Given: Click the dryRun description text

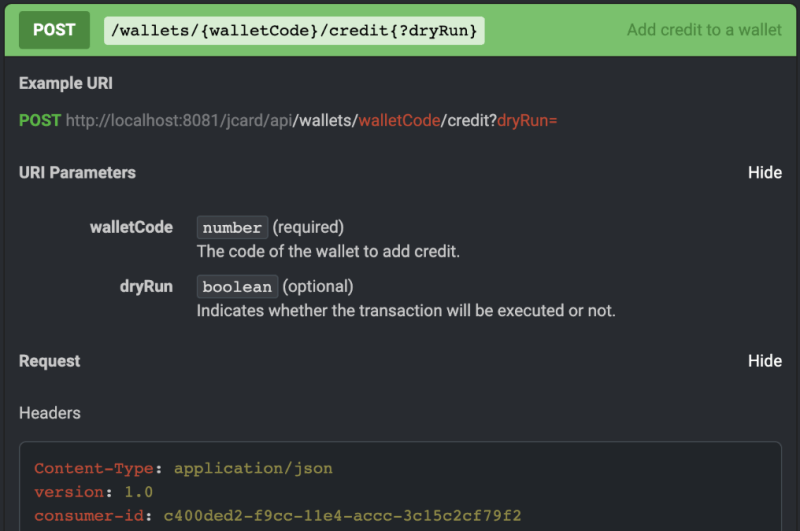Looking at the screenshot, I should [x=406, y=310].
